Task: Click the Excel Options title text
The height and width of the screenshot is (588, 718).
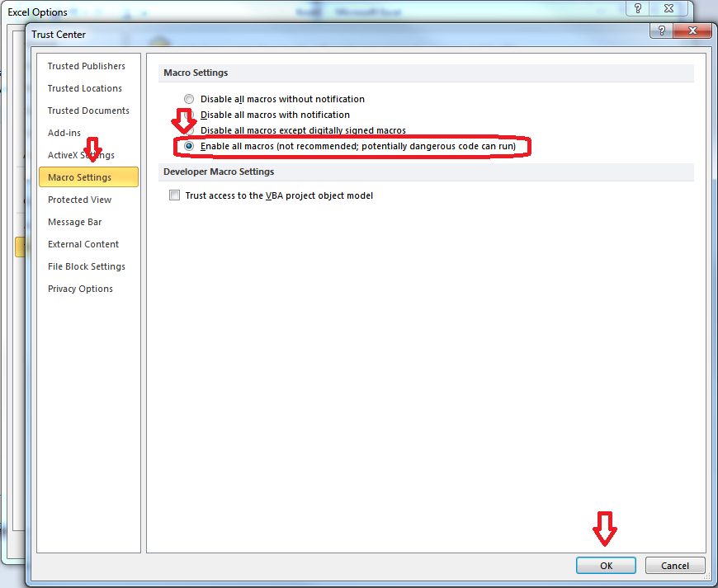Action: click(37, 12)
